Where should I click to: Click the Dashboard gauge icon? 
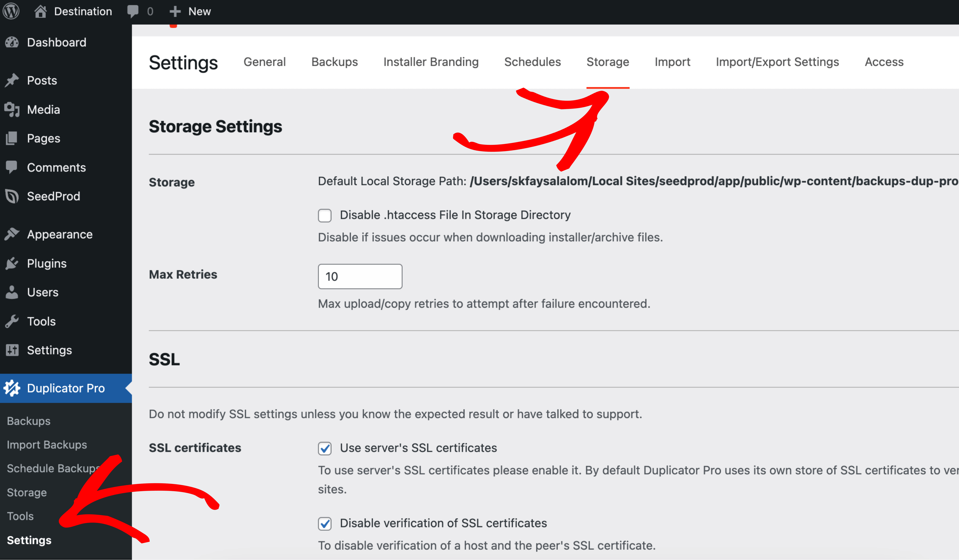click(x=12, y=42)
